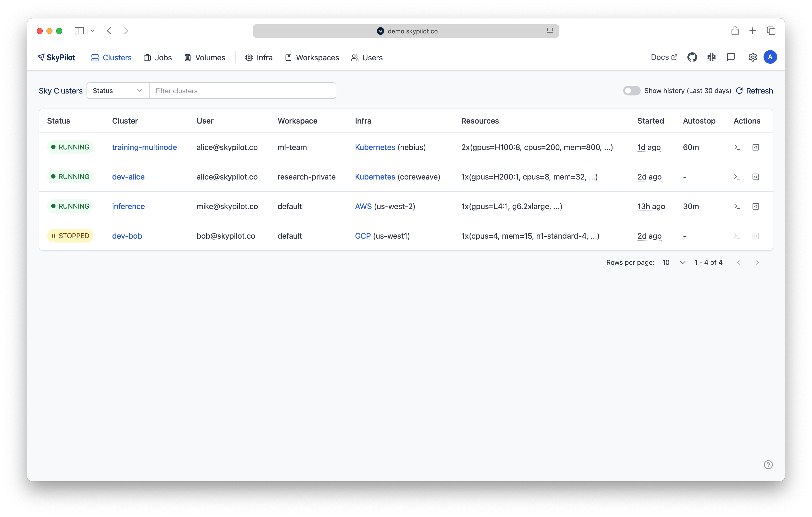812x517 pixels.
Task: Click the Resources column header
Action: tap(480, 121)
